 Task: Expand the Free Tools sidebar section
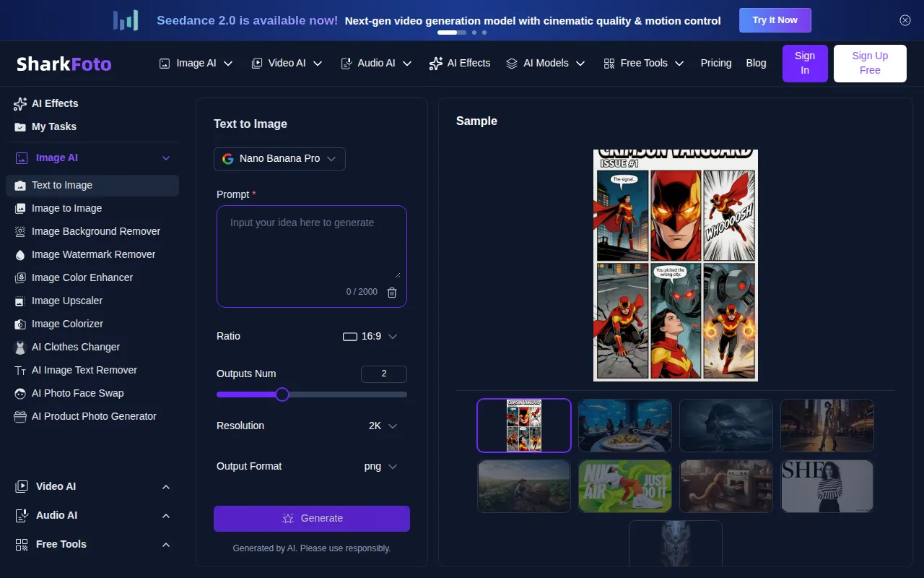166,545
